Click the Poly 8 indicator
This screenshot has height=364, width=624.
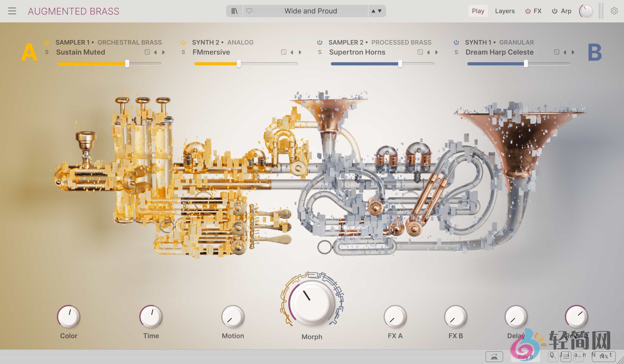click(526, 357)
